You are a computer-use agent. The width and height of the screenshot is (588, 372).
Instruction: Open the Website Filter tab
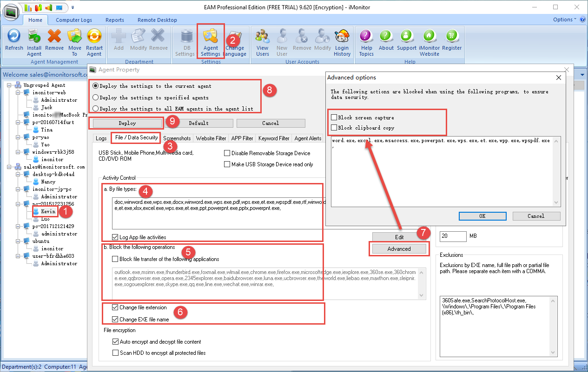[x=211, y=138]
